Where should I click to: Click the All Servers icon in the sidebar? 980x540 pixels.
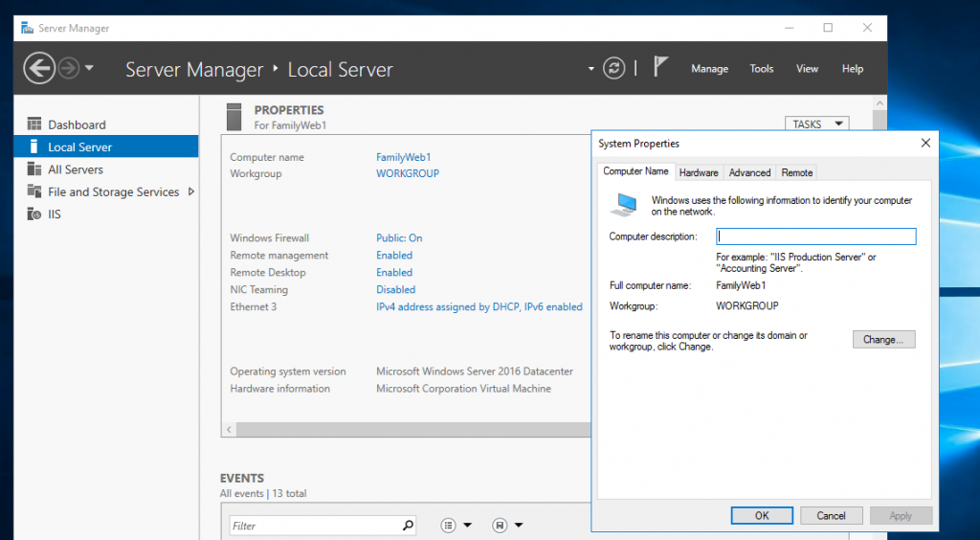[34, 169]
